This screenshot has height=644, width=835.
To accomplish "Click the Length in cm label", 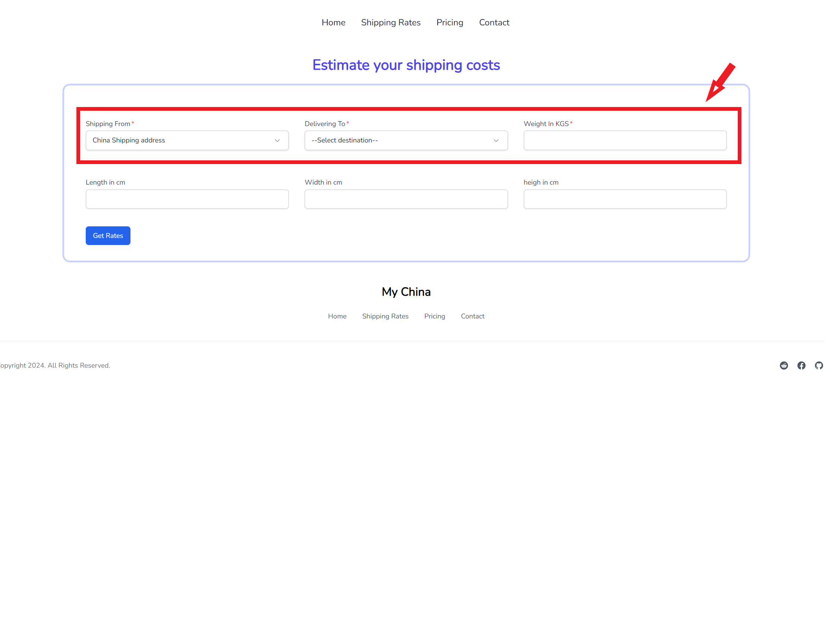I will pos(105,182).
